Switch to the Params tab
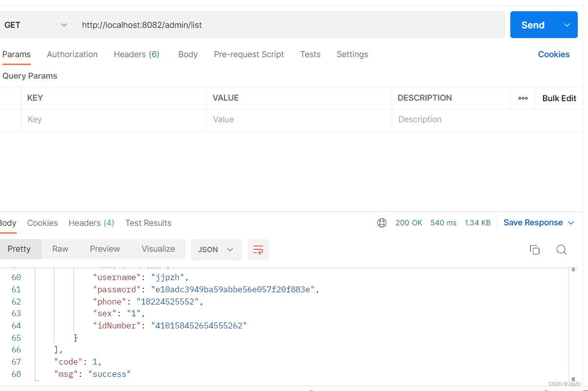Image resolution: width=588 pixels, height=391 pixels. (16, 54)
